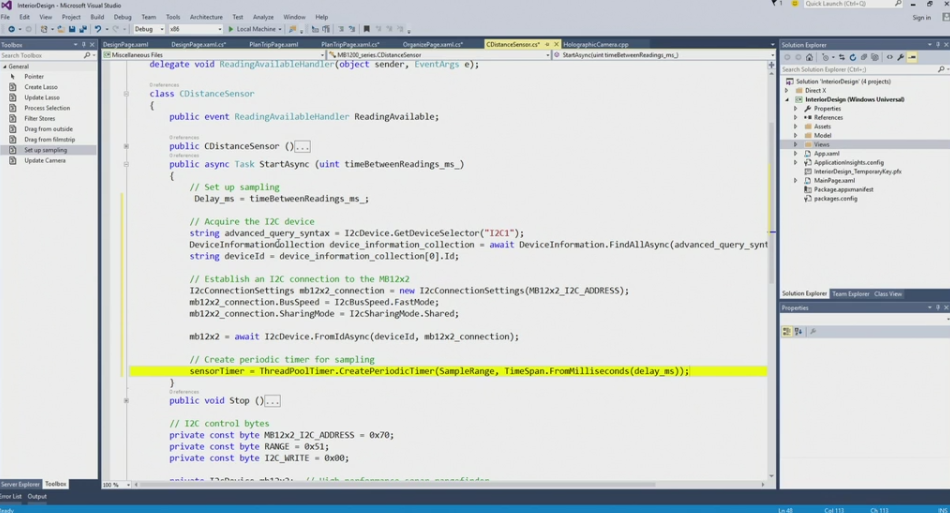Click the Open File folder icon

(x=61, y=29)
